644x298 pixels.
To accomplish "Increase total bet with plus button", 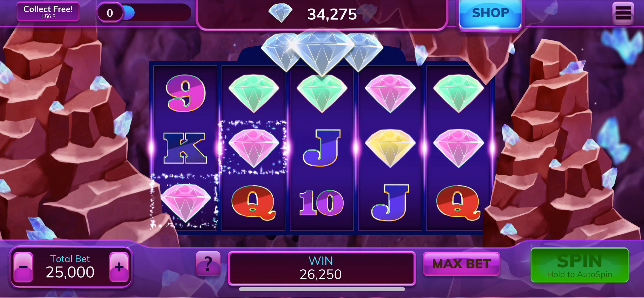I will (119, 268).
